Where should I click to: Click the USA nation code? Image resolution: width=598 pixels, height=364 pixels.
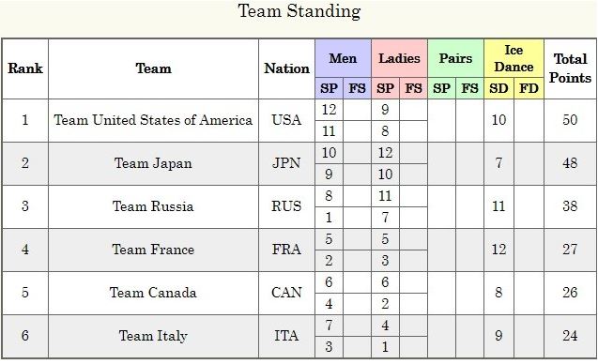(287, 120)
